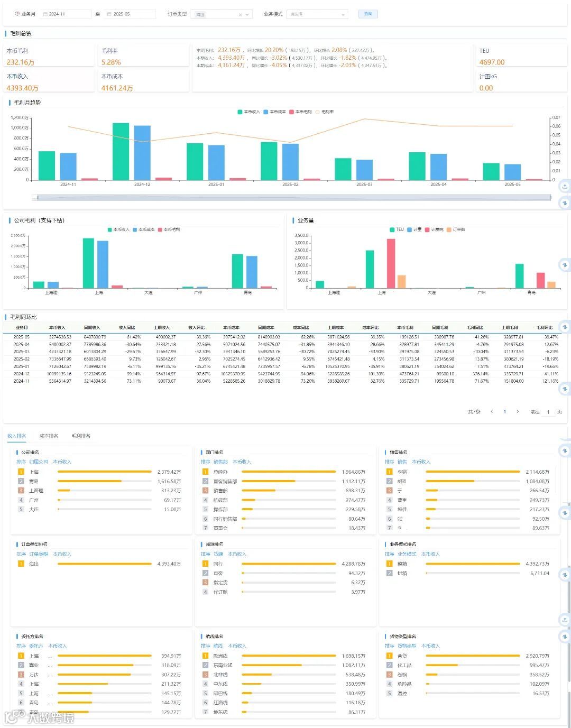Click the 欧洲线 row in 航线排名

coord(284,656)
